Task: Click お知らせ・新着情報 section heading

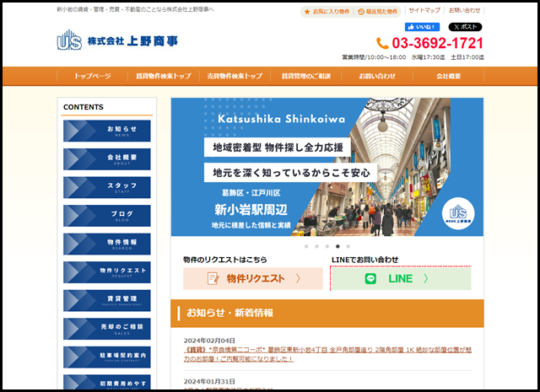Action: [x=229, y=313]
